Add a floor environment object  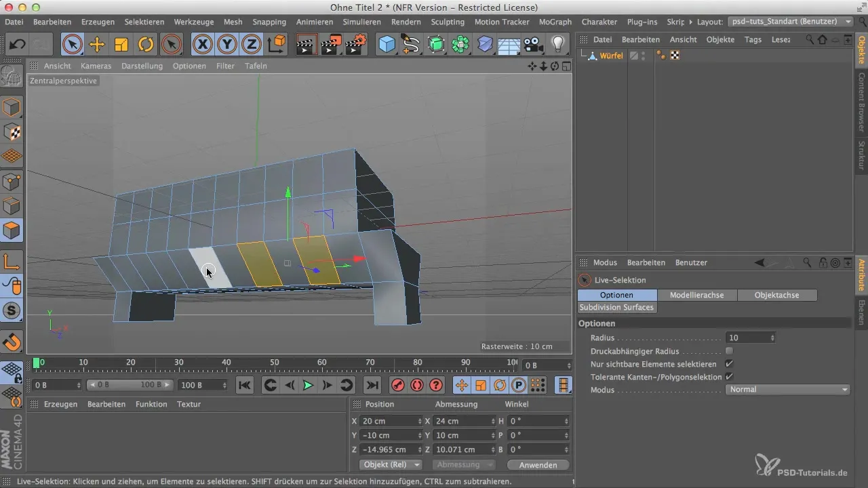click(509, 45)
